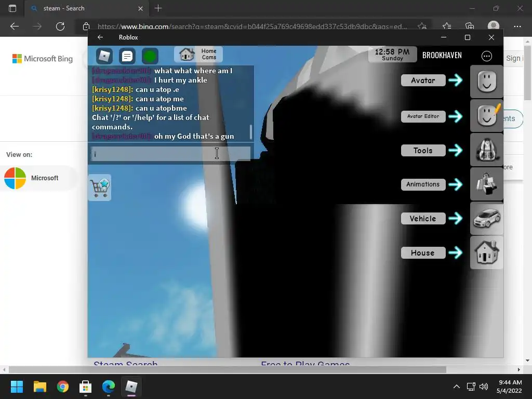This screenshot has width=532, height=399.
Task: Click the Sign in link on Bing
Action: (514, 58)
